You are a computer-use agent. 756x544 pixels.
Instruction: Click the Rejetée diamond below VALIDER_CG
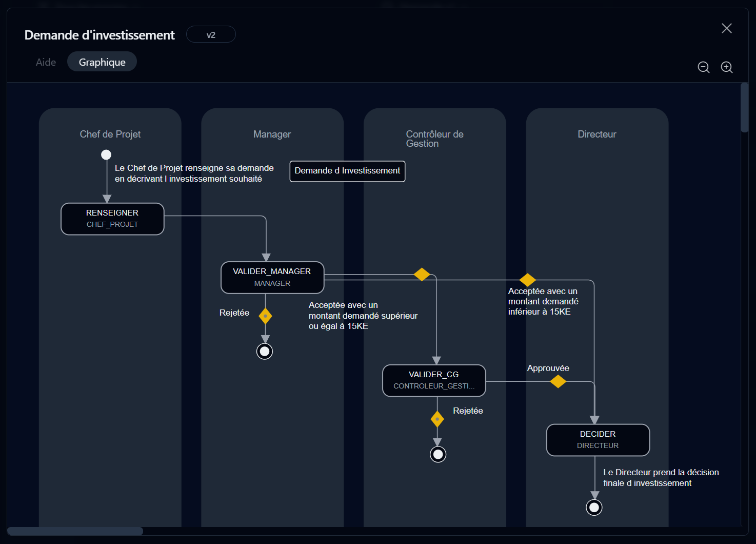pyautogui.click(x=437, y=419)
